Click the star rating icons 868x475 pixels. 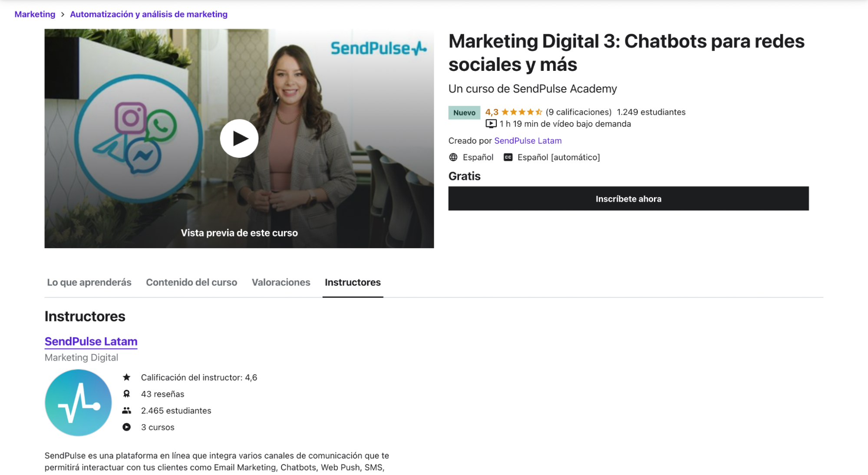tap(521, 112)
